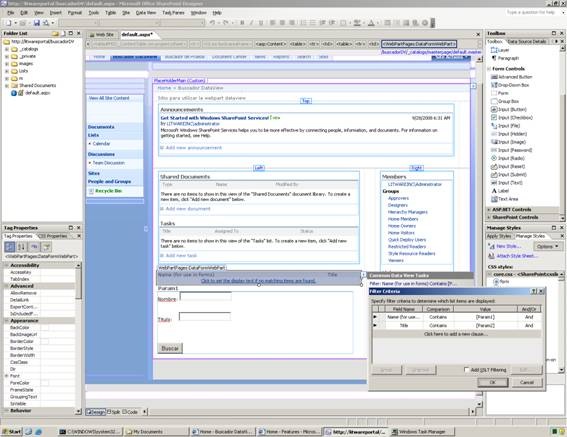Select Advanced Button in Toolbox
The width and height of the screenshot is (567, 437).
tap(512, 77)
